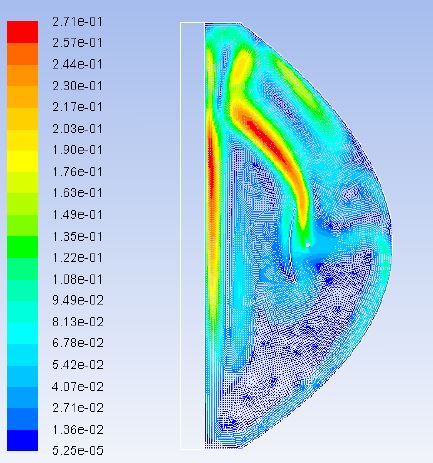Viewport: 433px width, 463px height.
Task: Click the legend label 2.71e-01
Action: pos(77,22)
